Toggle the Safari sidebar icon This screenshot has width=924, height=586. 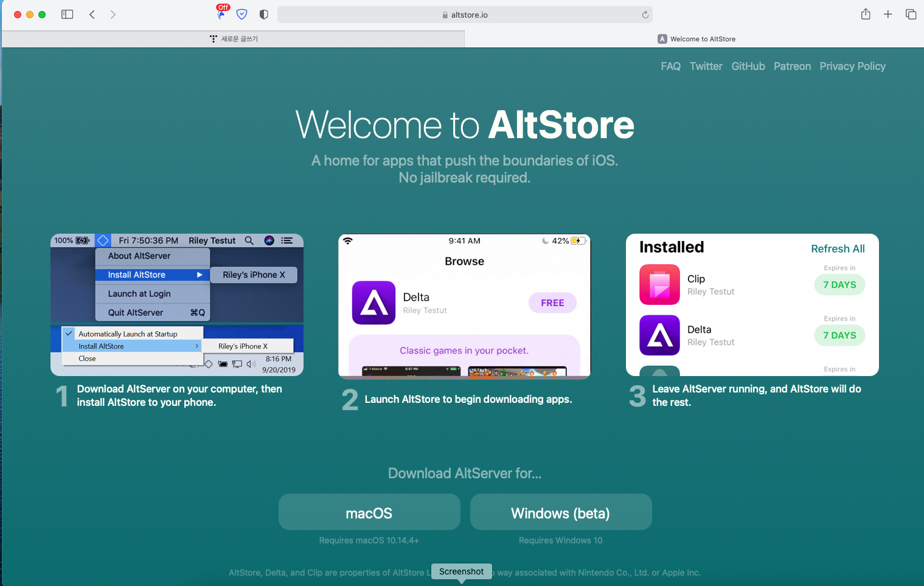(x=68, y=15)
